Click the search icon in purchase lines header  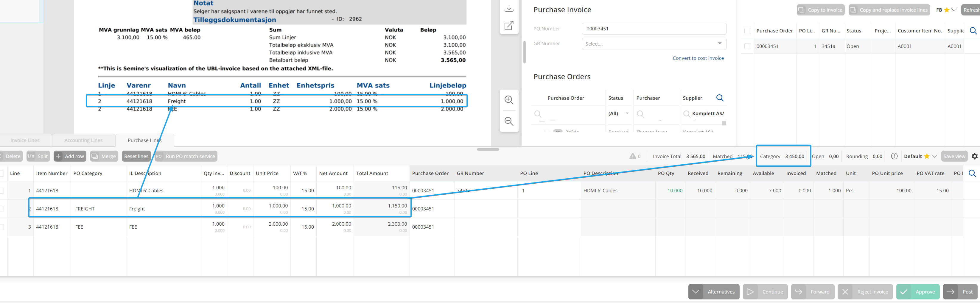click(x=972, y=173)
